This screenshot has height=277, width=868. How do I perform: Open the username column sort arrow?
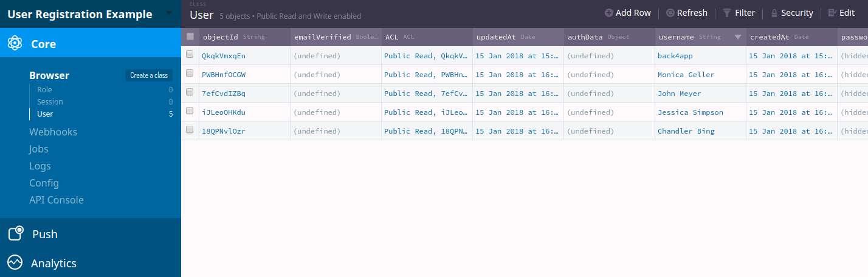click(x=738, y=37)
